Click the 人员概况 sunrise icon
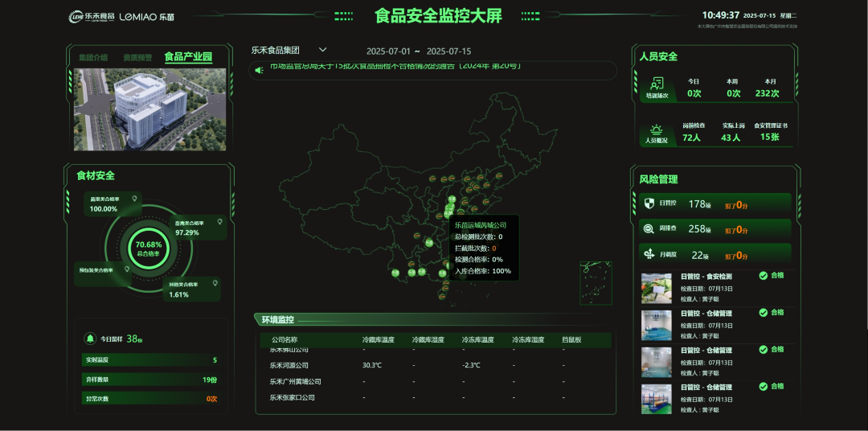Viewport: 868px width, 431px height. click(x=657, y=130)
